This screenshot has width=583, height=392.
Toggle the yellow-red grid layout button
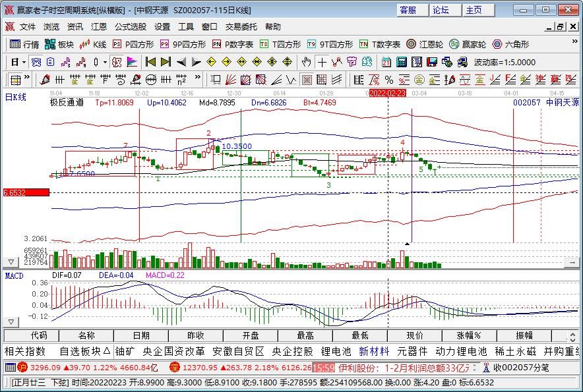pos(16,80)
